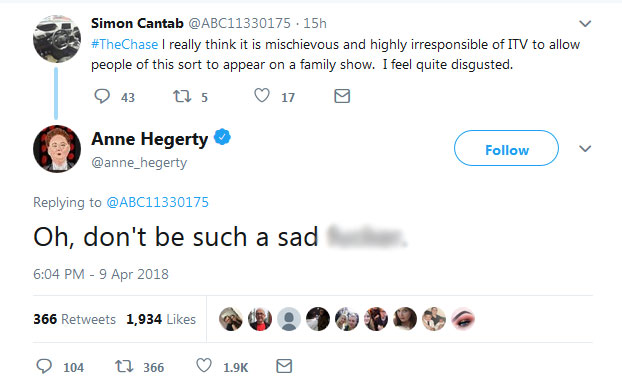Viewport: 622px width, 384px height.
Task: View the 1,934 Likes list
Action: (161, 319)
